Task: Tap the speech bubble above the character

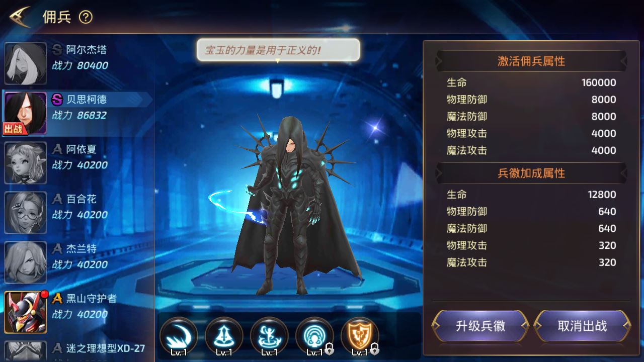Action: 278,50
